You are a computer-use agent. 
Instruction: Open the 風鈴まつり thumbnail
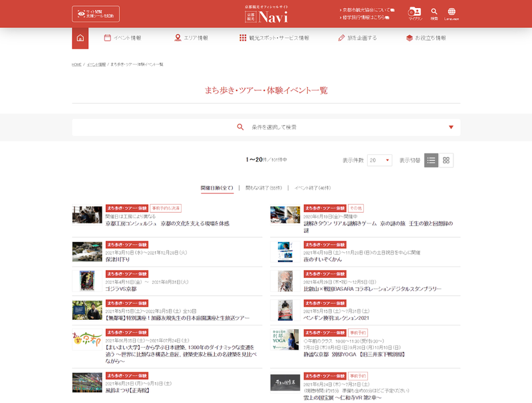click(87, 382)
